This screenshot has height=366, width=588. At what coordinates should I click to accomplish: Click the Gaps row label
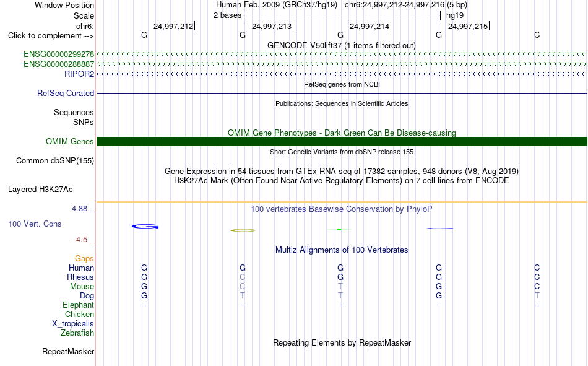84,259
